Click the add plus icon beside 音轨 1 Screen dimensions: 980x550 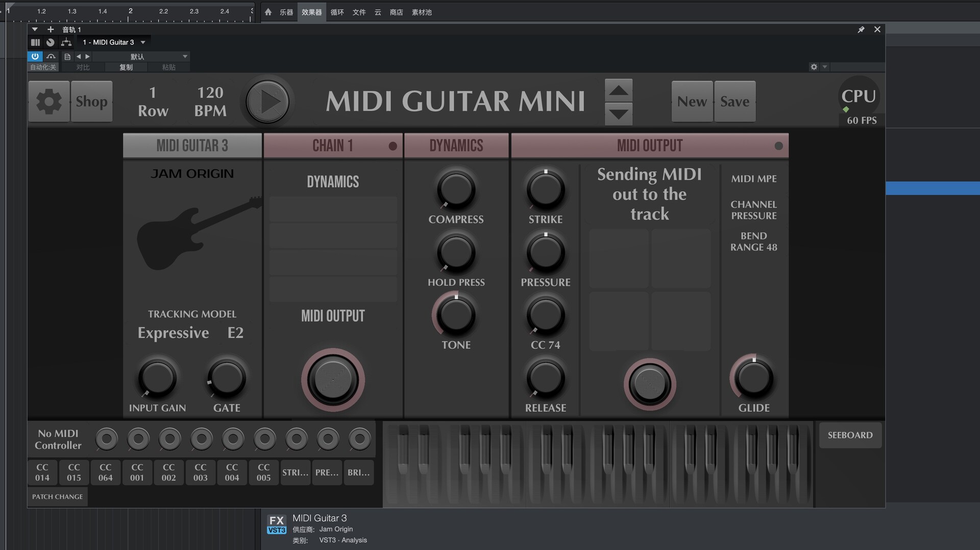click(x=51, y=30)
